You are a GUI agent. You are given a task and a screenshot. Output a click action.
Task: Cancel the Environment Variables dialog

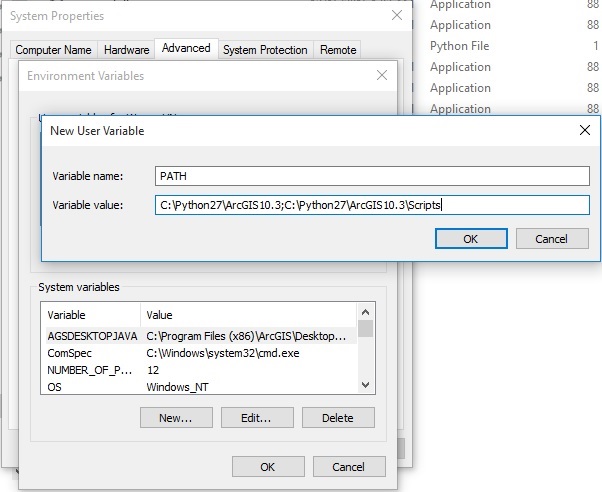[x=349, y=467]
